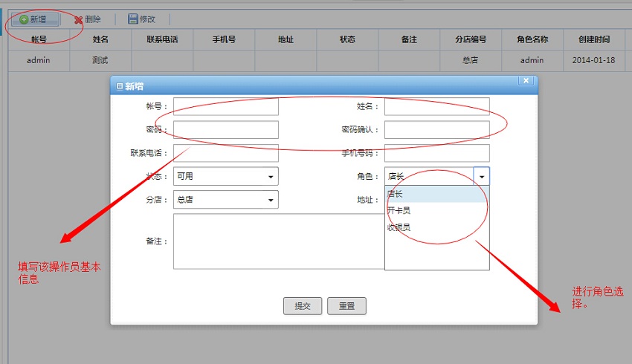This screenshot has height=364, width=632.
Task: Click the 修改 save-disk edit icon
Action: click(x=133, y=19)
